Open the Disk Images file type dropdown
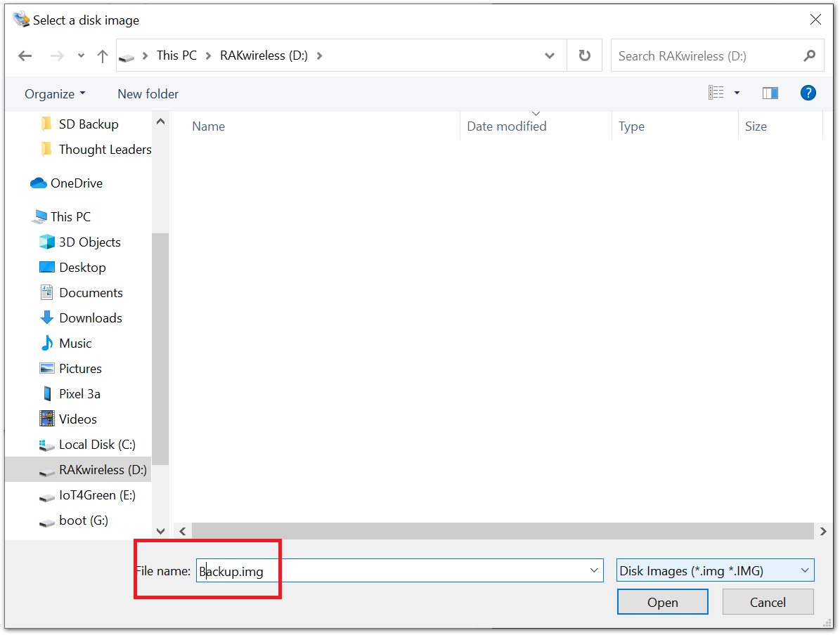Viewport: 840px width, 635px height. 715,571
